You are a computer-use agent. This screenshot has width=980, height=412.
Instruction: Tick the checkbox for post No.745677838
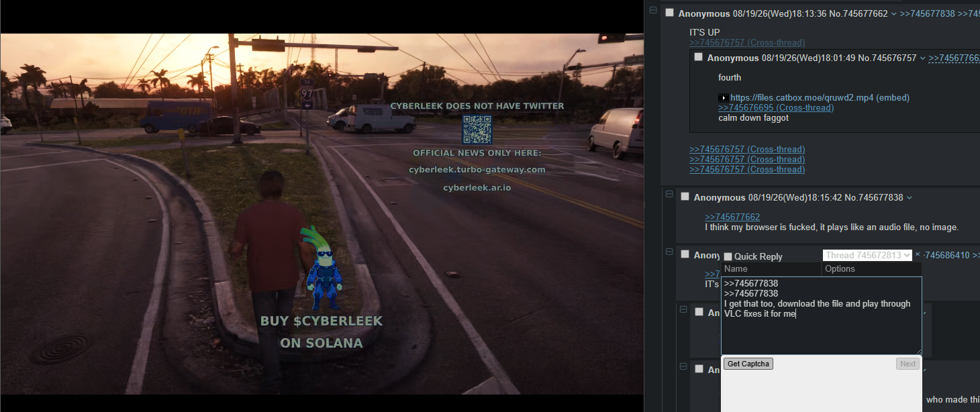click(x=685, y=197)
